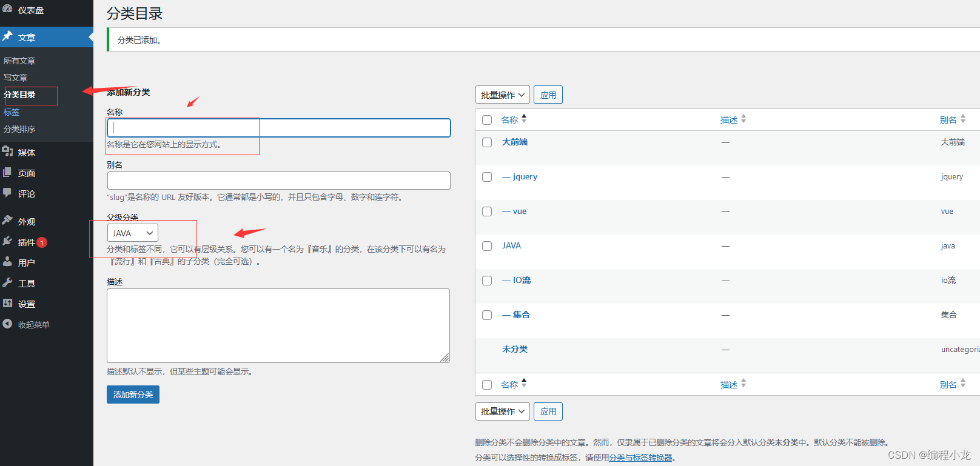Click the 别名 column header at top
The width and height of the screenshot is (980, 466).
tap(948, 120)
